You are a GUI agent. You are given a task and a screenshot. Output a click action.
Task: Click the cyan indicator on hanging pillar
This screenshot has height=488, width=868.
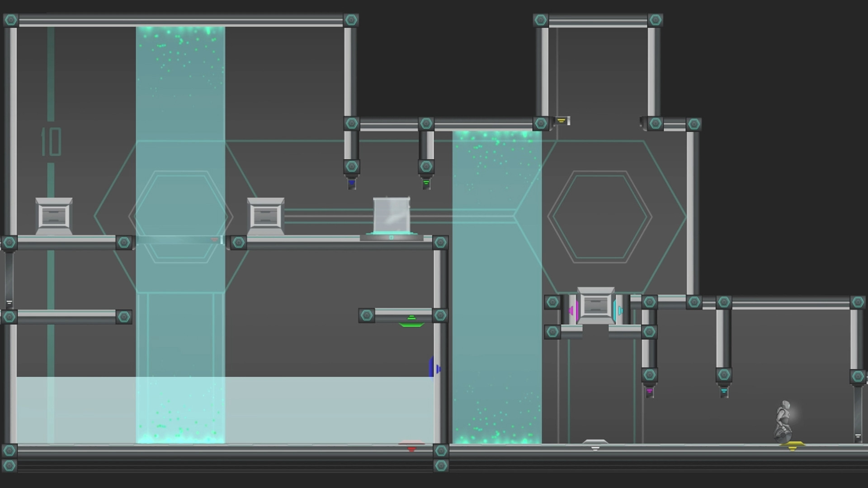tap(724, 391)
